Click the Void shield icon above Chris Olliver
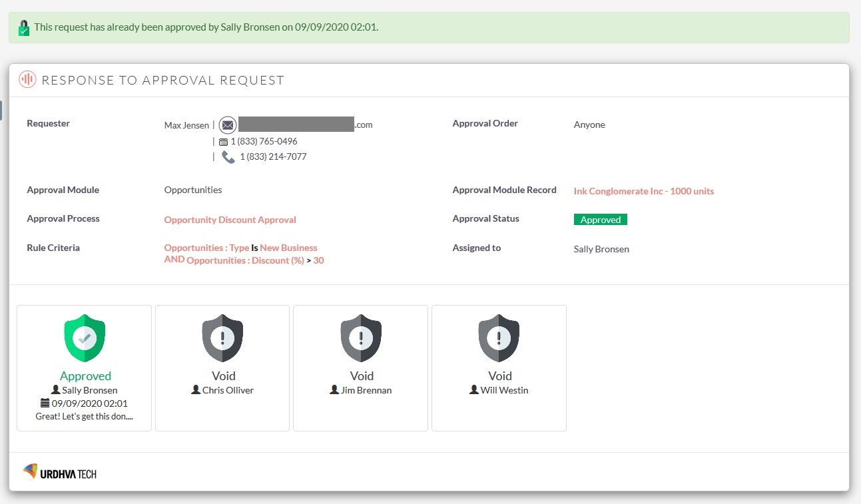Image resolution: width=861 pixels, height=504 pixels. click(x=222, y=338)
